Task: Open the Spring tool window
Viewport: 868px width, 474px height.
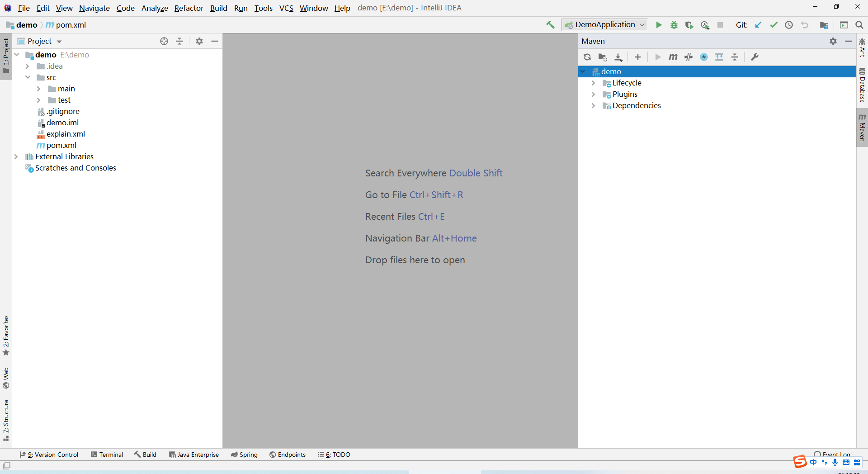Action: click(244, 455)
